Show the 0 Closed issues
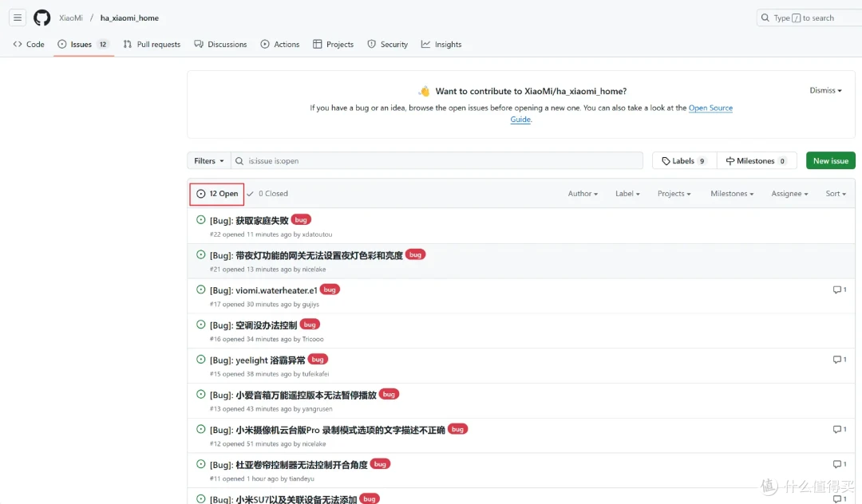Viewport: 862px width, 504px height. click(267, 193)
